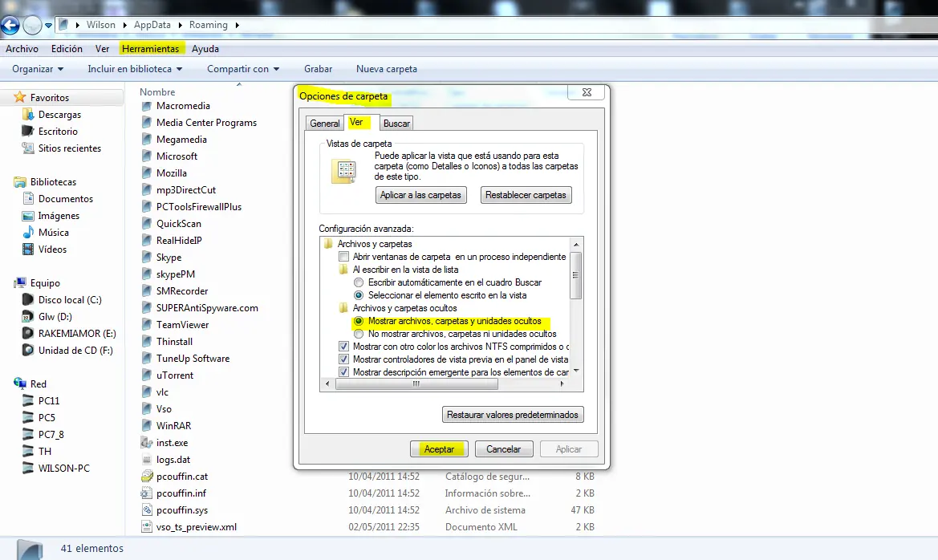The image size is (938, 560).
Task: Click the Equipo computer icon
Action: 20,282
